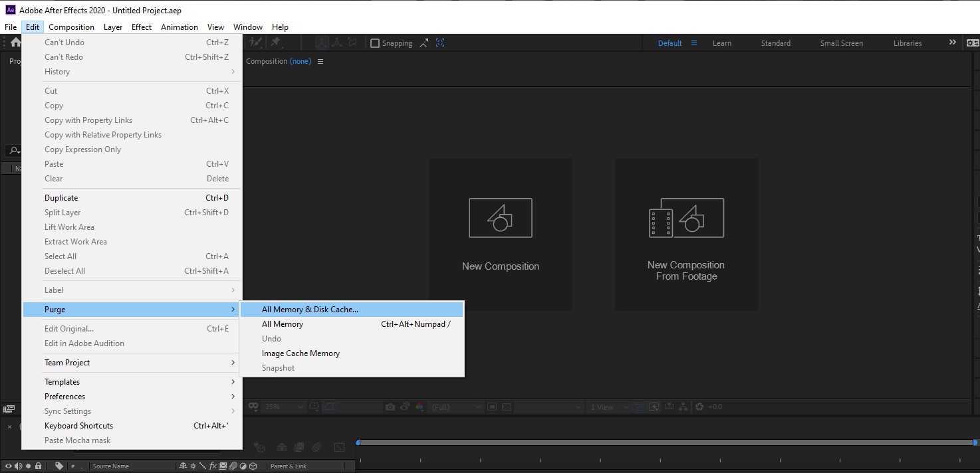The width and height of the screenshot is (980, 473).
Task: Switch to the Standard workspace
Action: point(776,43)
